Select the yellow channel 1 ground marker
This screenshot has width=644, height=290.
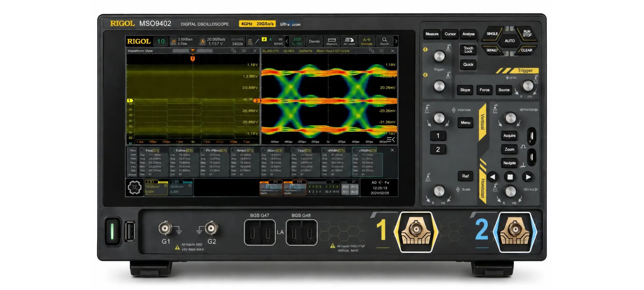pyautogui.click(x=129, y=100)
